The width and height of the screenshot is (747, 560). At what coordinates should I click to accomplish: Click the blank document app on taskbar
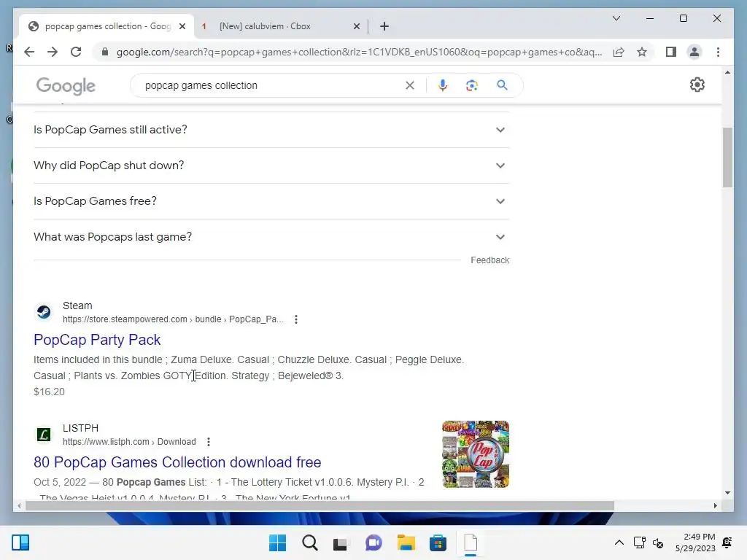tap(471, 542)
